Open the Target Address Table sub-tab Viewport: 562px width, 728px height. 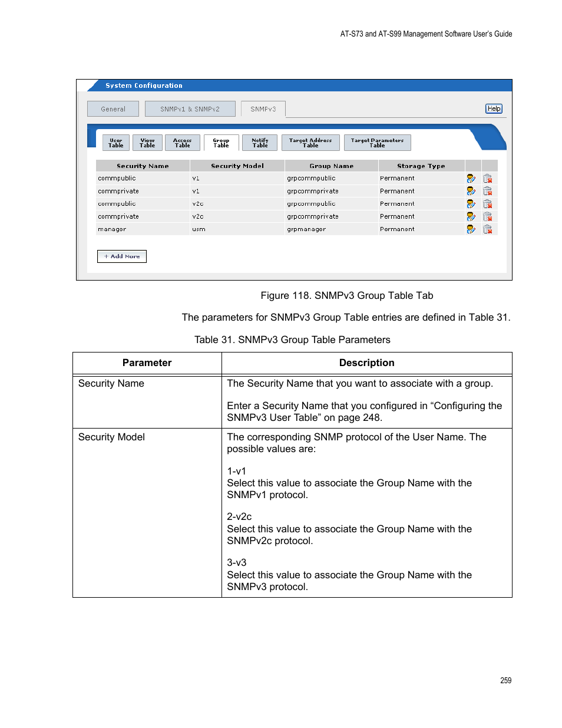(x=310, y=143)
